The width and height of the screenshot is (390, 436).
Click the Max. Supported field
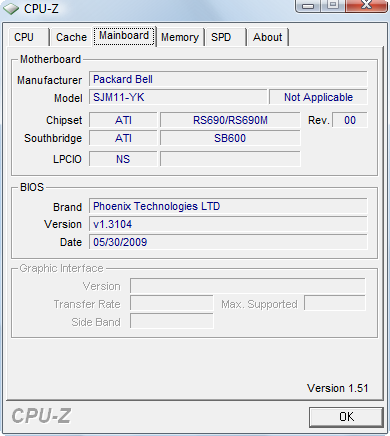click(335, 304)
